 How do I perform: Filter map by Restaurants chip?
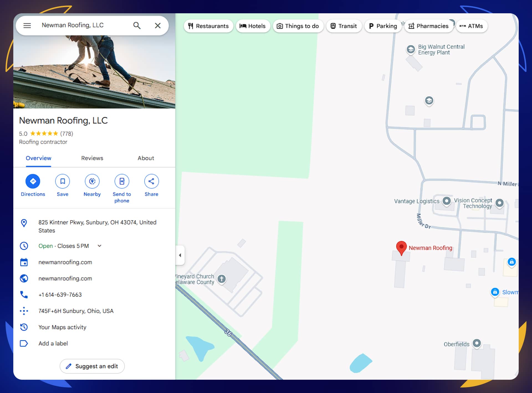pyautogui.click(x=208, y=26)
